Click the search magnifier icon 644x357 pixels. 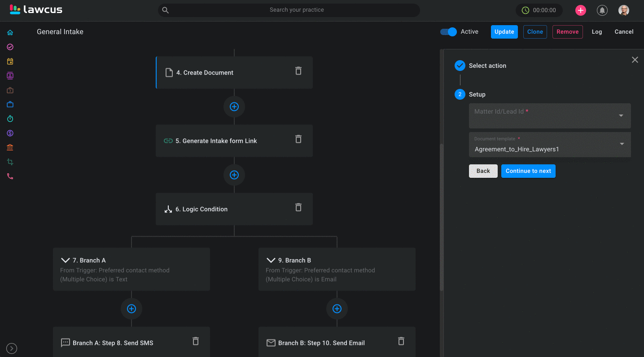166,10
